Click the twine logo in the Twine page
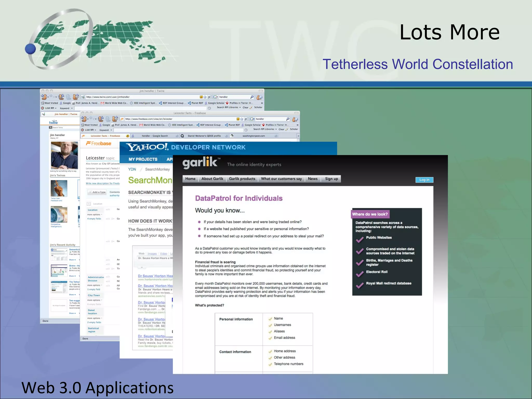 54,122
